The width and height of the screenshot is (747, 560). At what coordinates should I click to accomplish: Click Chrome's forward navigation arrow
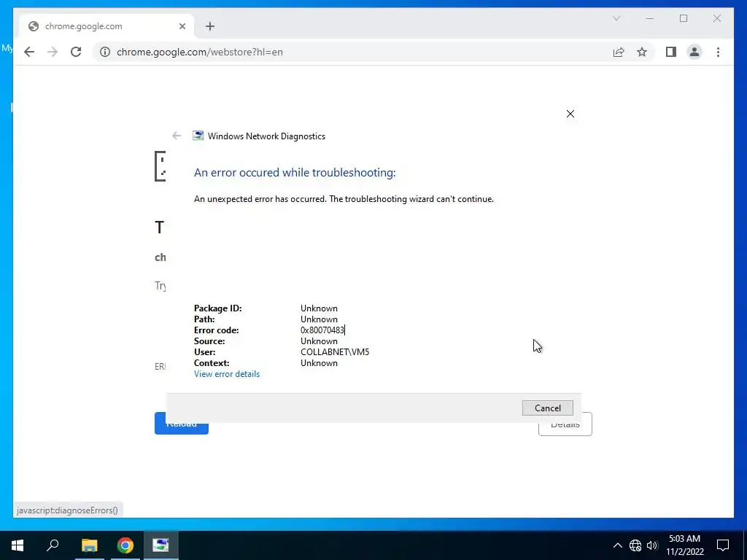point(53,52)
